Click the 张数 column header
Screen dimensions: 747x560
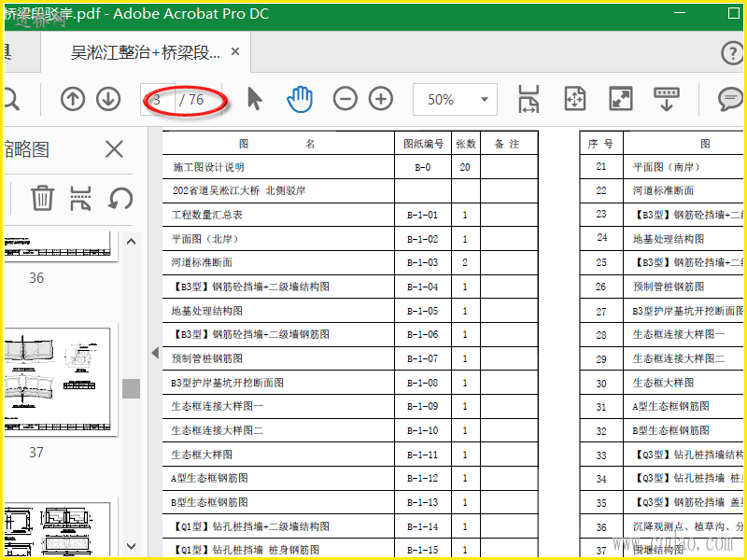(x=465, y=144)
